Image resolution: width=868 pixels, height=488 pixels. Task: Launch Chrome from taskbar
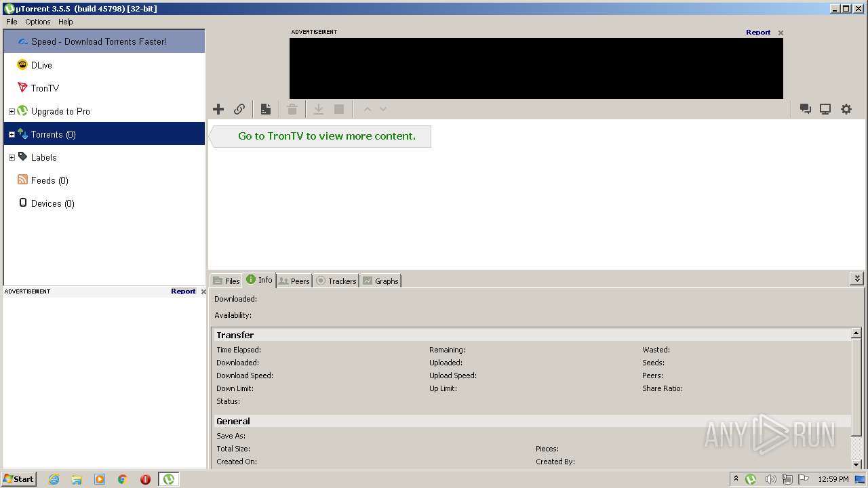point(123,479)
